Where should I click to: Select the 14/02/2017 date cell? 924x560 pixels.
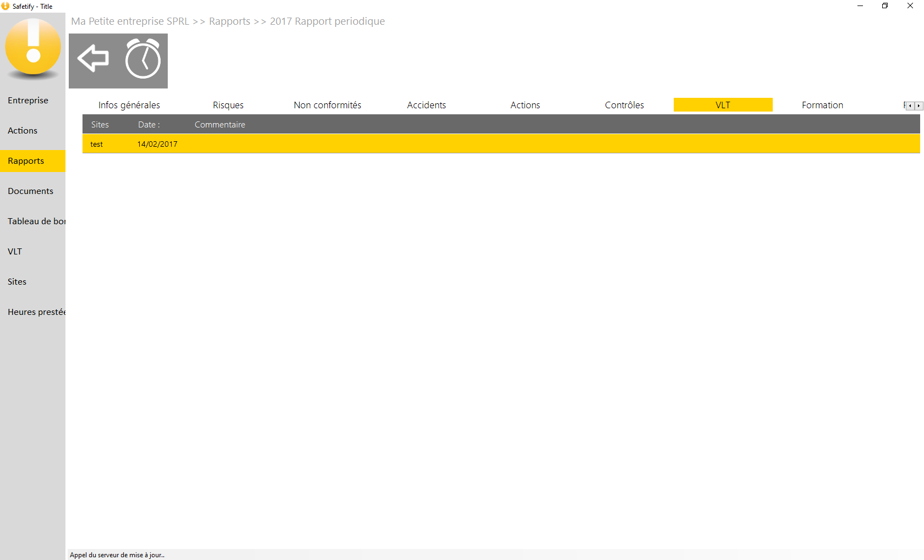[x=157, y=144]
